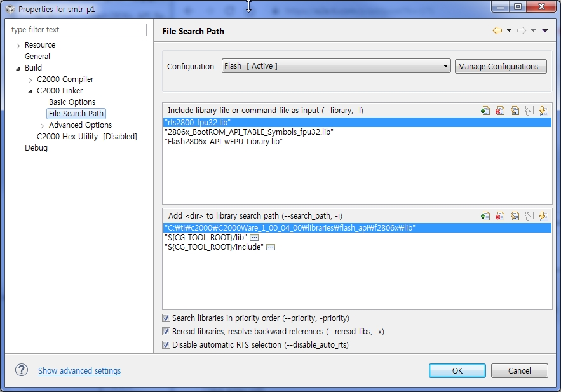The height and width of the screenshot is (392, 561).
Task: Add a new directory to the search path
Action: [x=486, y=215]
